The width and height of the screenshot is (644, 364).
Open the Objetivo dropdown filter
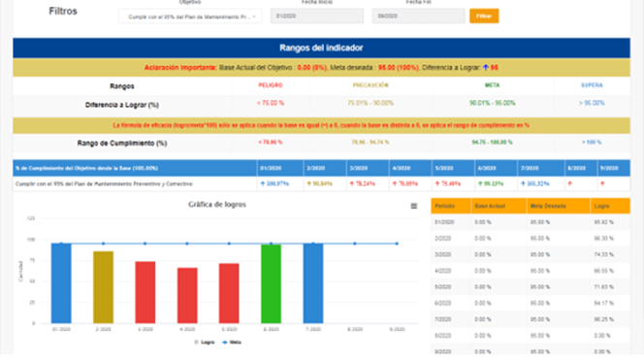[x=190, y=17]
